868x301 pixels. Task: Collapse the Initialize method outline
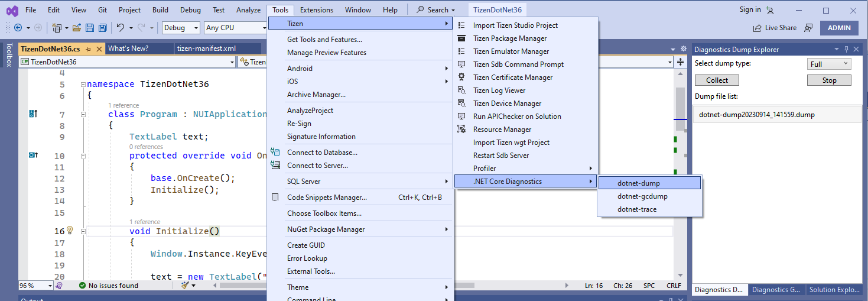tap(83, 231)
